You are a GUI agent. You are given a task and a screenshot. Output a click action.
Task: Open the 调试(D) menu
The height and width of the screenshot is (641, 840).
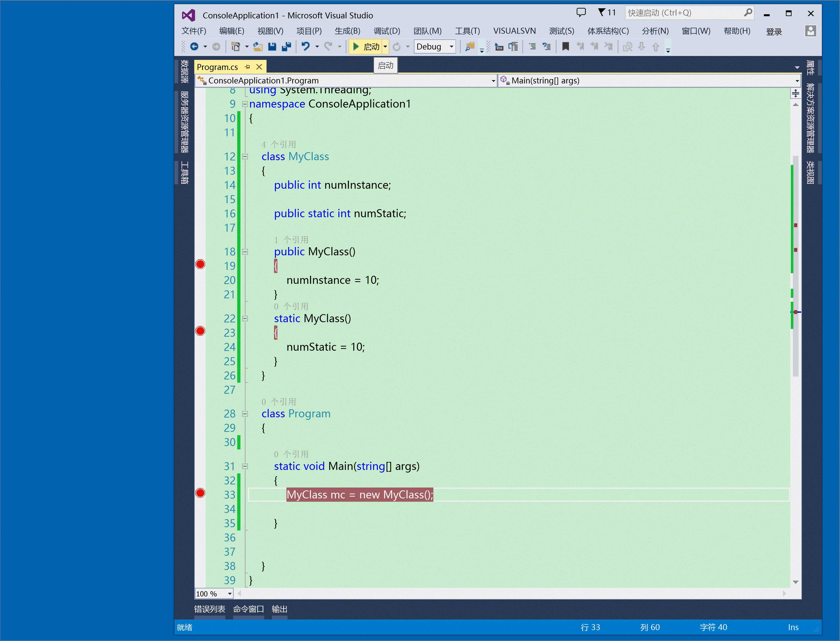point(387,31)
